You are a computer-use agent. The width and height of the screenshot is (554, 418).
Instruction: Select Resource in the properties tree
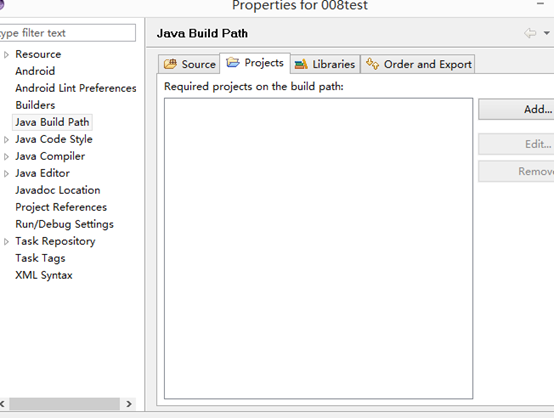[x=38, y=54]
